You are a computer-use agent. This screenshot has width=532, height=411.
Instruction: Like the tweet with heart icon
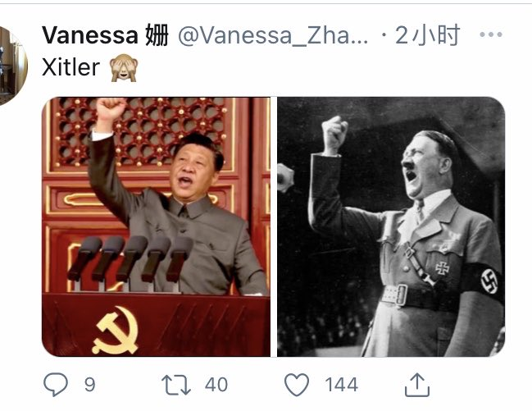297,385
